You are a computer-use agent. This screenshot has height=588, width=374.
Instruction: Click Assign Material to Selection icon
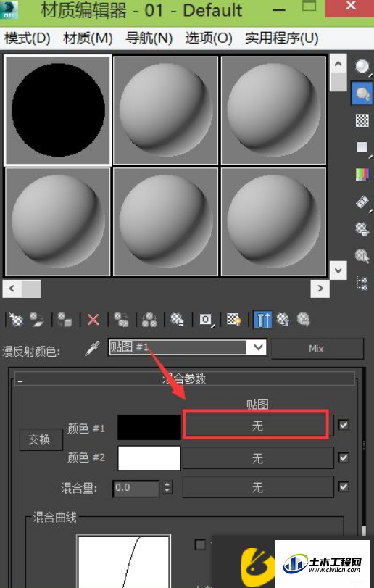coord(65,320)
